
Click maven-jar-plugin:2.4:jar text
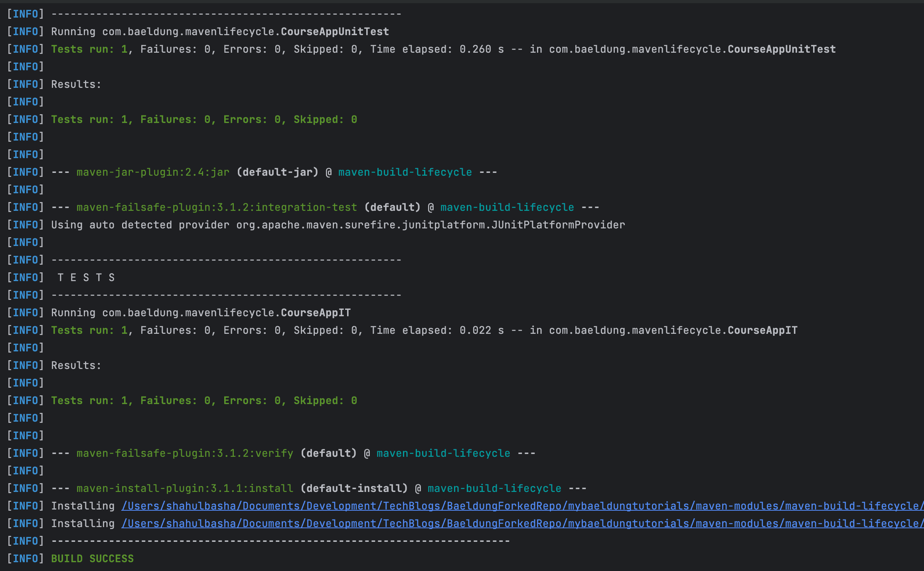pos(153,172)
